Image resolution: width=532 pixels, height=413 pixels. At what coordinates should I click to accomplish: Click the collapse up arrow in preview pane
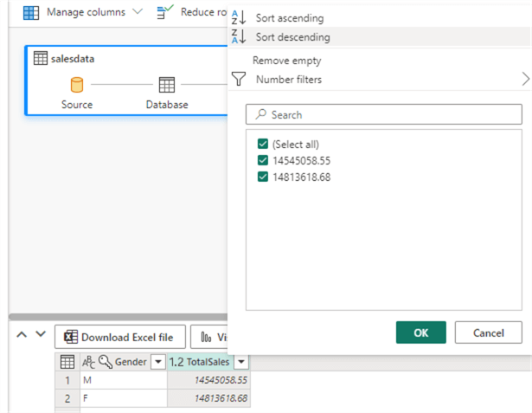[22, 335]
